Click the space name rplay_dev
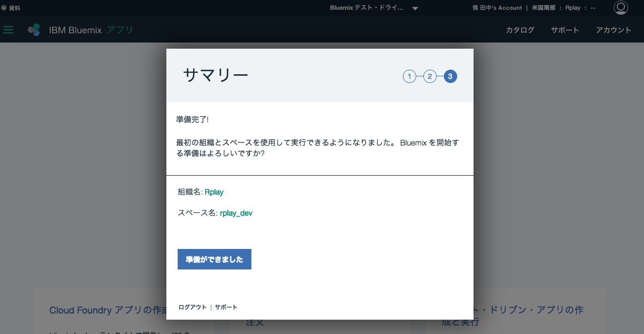Viewport: 644px width, 334px height. (x=236, y=213)
